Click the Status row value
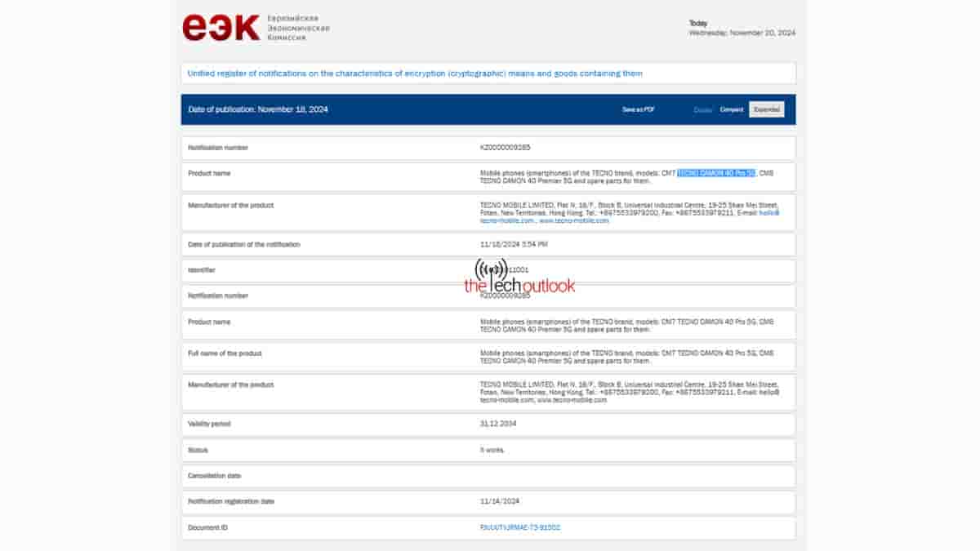 tap(491, 450)
